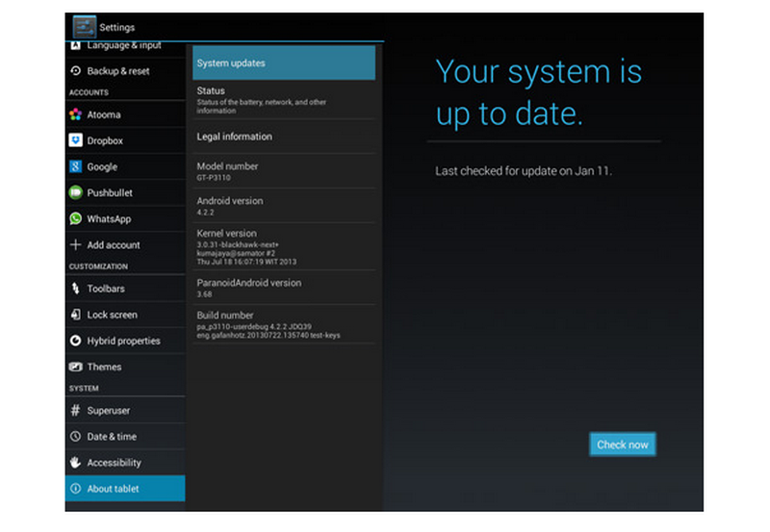
Task: Tap the WhatsApp account icon
Action: (76, 218)
